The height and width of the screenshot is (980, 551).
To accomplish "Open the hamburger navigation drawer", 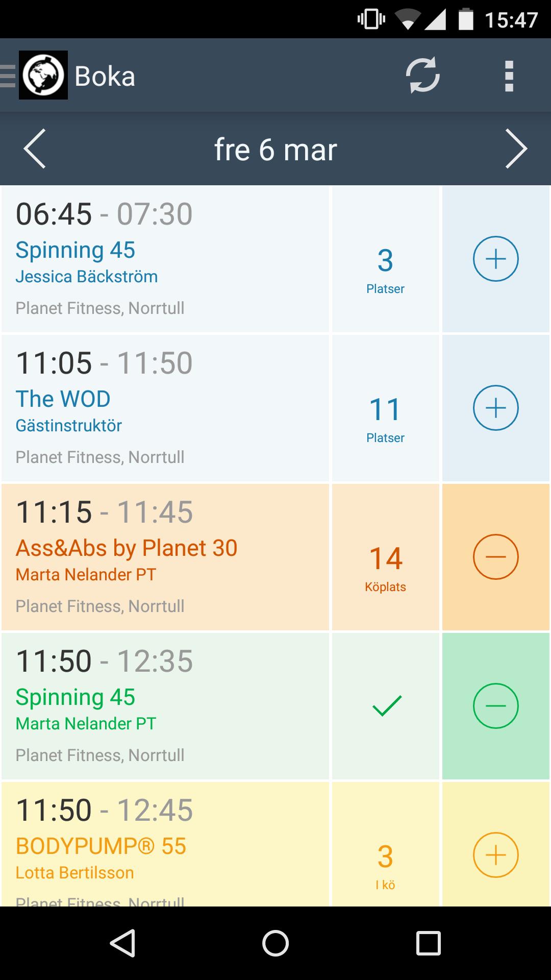I will pos(8,76).
